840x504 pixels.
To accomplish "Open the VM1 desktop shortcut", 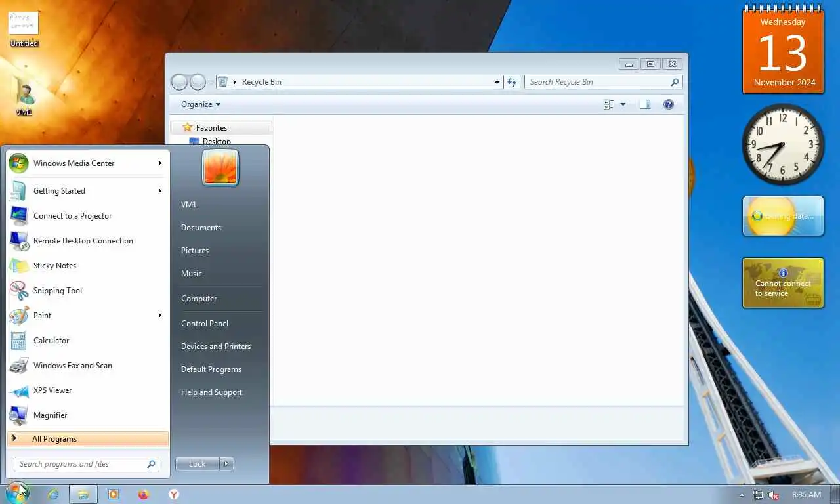I will coord(24,96).
